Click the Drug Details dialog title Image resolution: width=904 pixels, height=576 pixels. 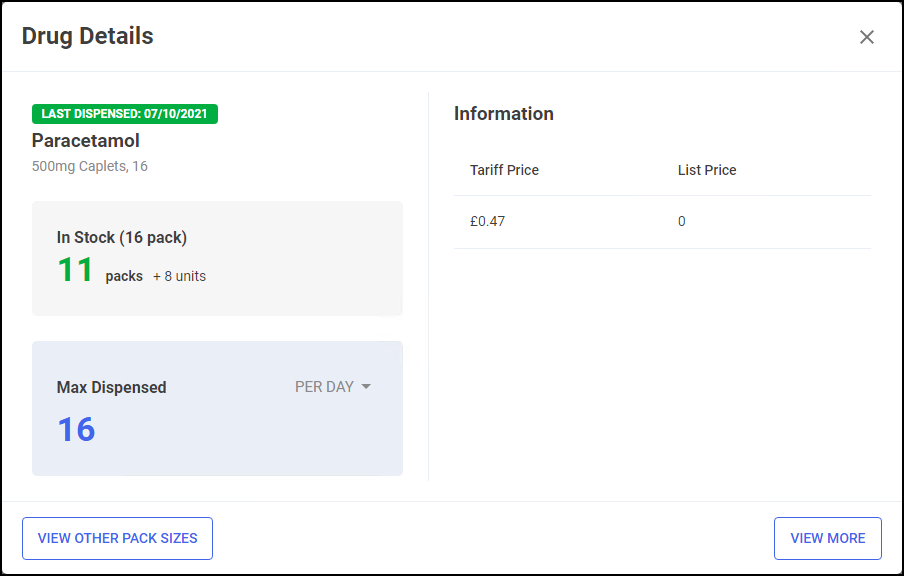click(88, 36)
